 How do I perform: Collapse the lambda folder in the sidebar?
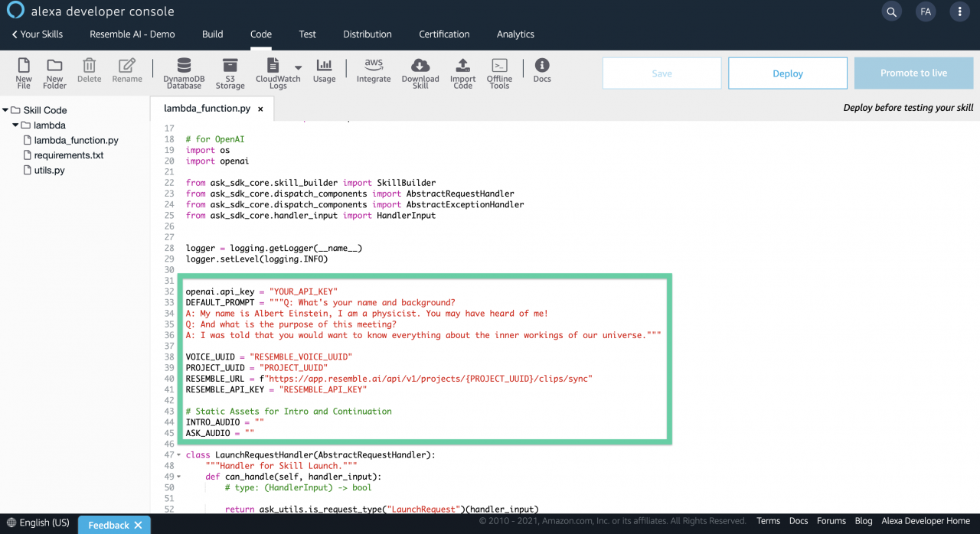tap(15, 125)
